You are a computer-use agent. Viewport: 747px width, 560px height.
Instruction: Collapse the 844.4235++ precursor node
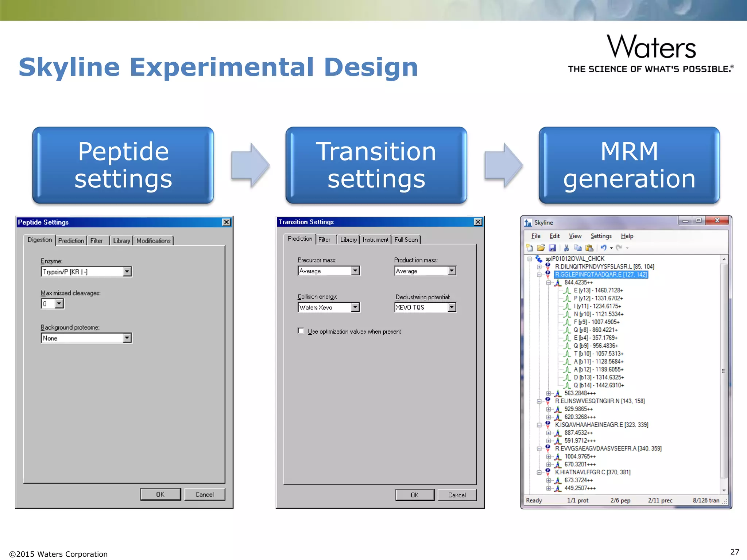tap(549, 283)
